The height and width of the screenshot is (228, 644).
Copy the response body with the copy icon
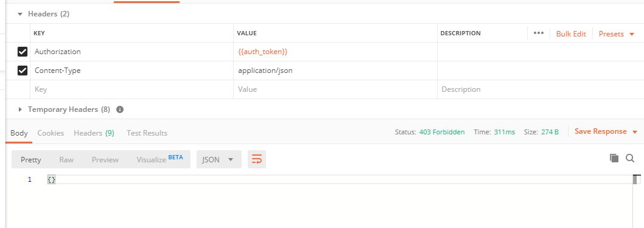614,158
